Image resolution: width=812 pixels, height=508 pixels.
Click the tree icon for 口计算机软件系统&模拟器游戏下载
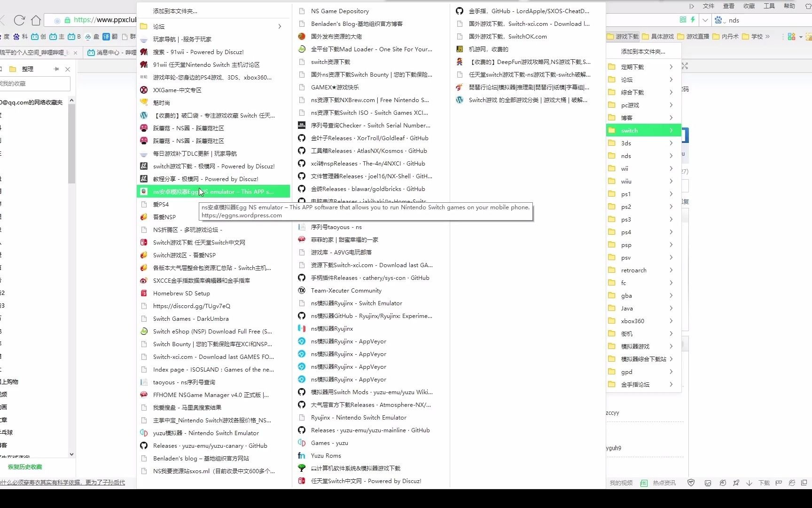(302, 468)
